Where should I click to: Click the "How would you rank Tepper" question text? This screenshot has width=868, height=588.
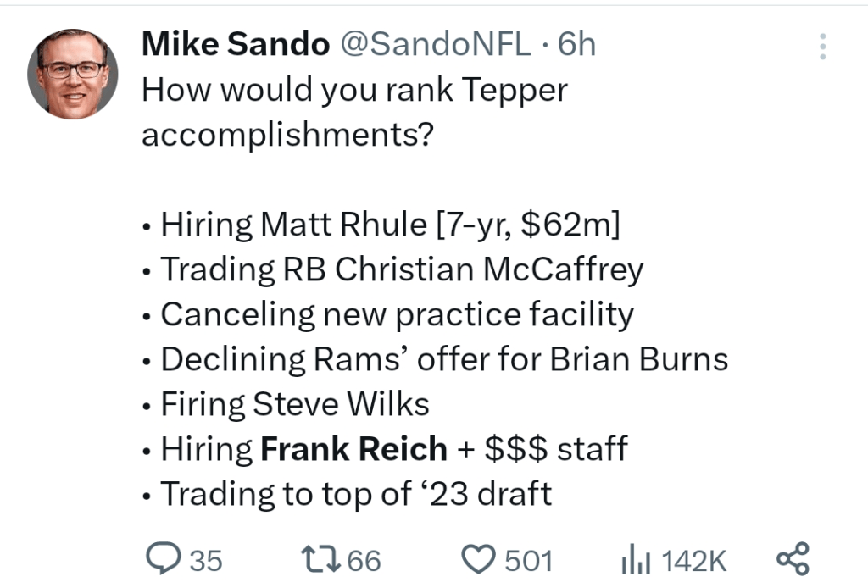[x=354, y=90]
